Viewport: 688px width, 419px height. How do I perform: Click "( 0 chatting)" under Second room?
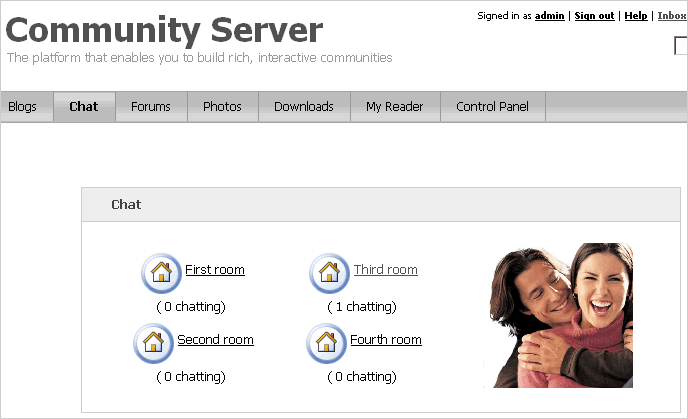pos(191,377)
